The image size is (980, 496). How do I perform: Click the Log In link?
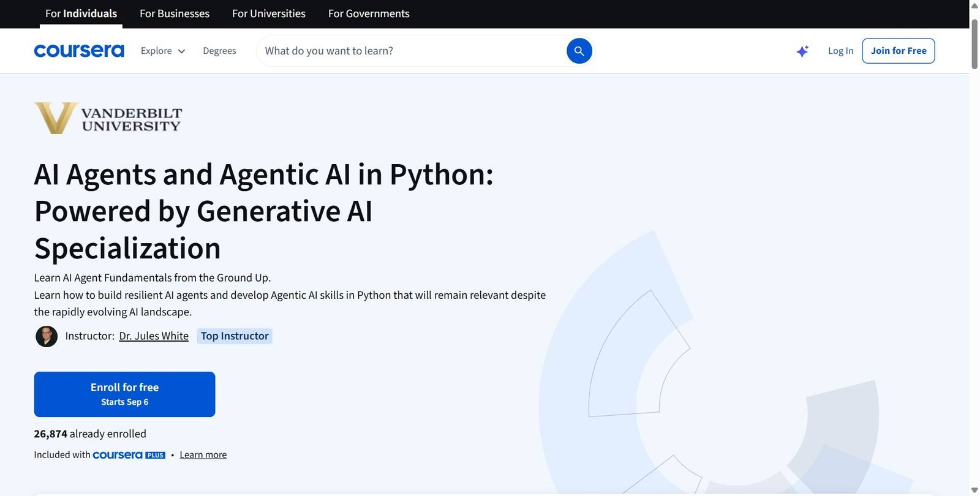coord(840,51)
